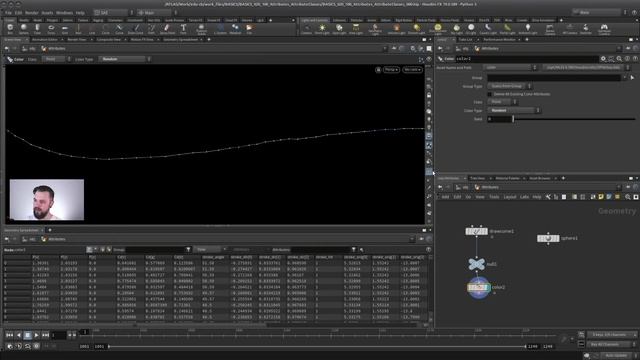Open the No cam dropdown in viewport
The width and height of the screenshot is (640, 360).
coord(412,70)
